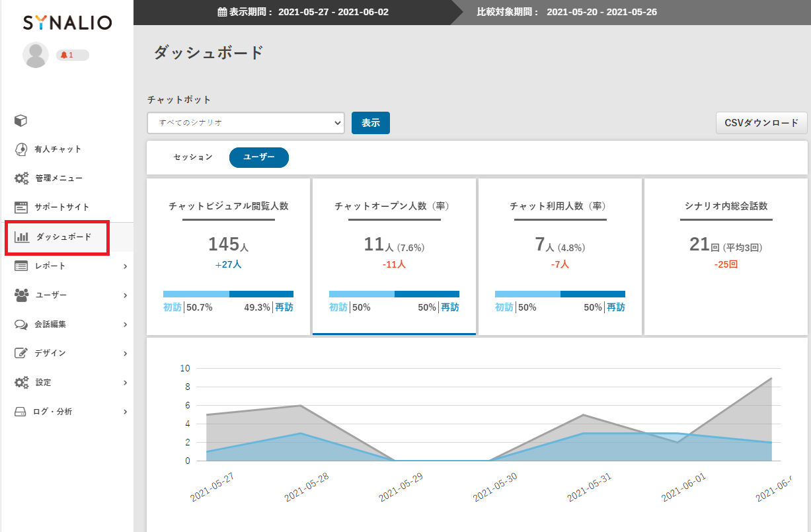Click the 2021-05-30 chart axis label
The image size is (811, 532).
coord(495,487)
